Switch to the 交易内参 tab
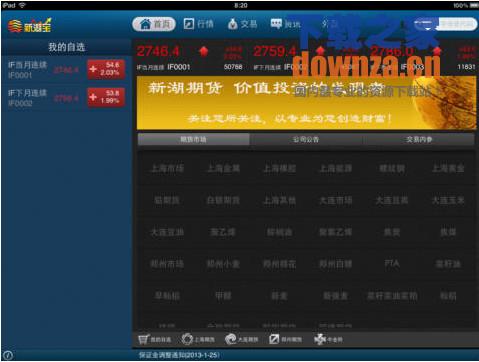479x362 pixels. 419,139
